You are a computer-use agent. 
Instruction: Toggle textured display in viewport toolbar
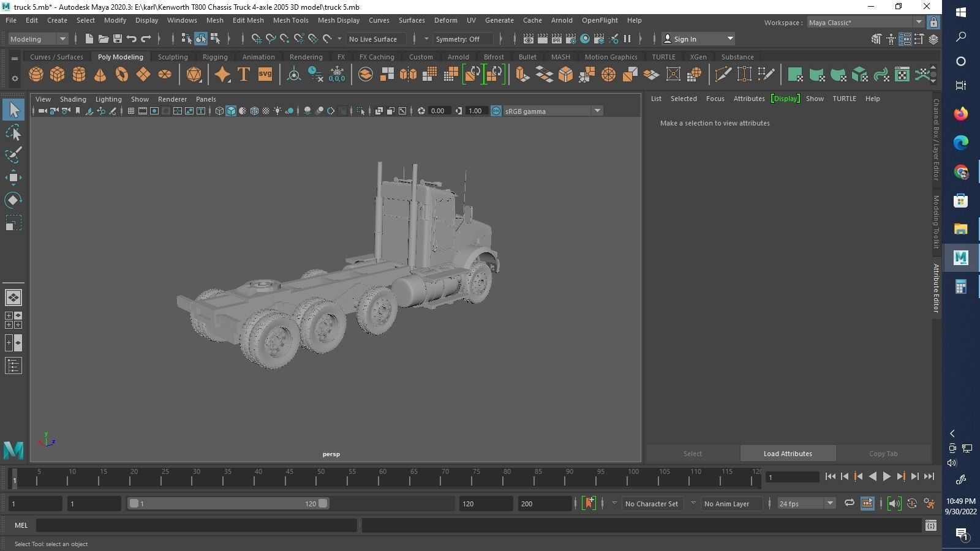pos(266,111)
